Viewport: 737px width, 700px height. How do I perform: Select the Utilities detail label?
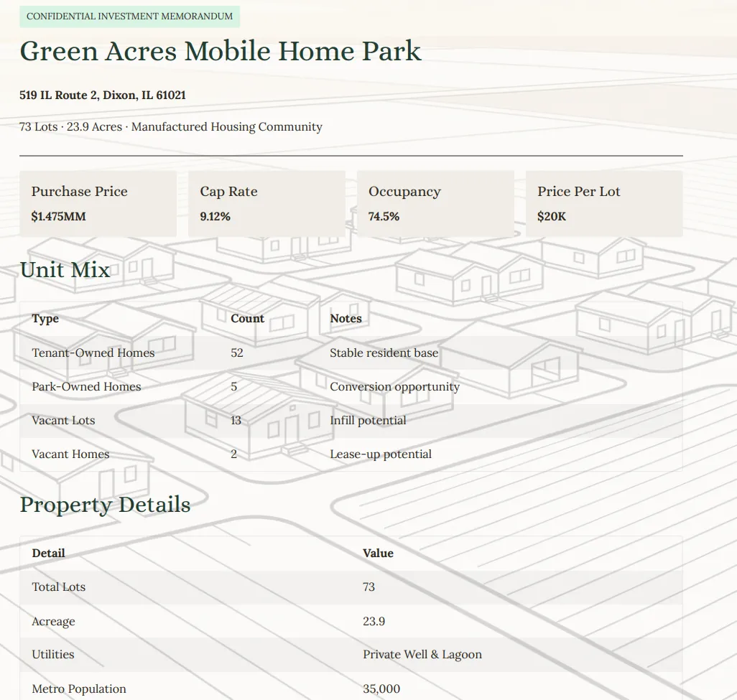tap(53, 655)
